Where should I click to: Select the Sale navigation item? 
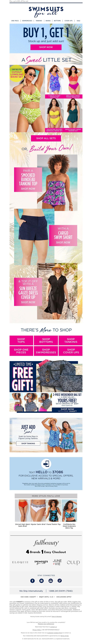click(78, 21)
